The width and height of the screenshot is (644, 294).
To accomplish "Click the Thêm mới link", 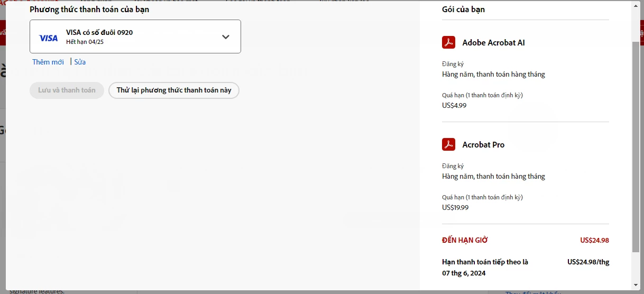I will tap(48, 62).
